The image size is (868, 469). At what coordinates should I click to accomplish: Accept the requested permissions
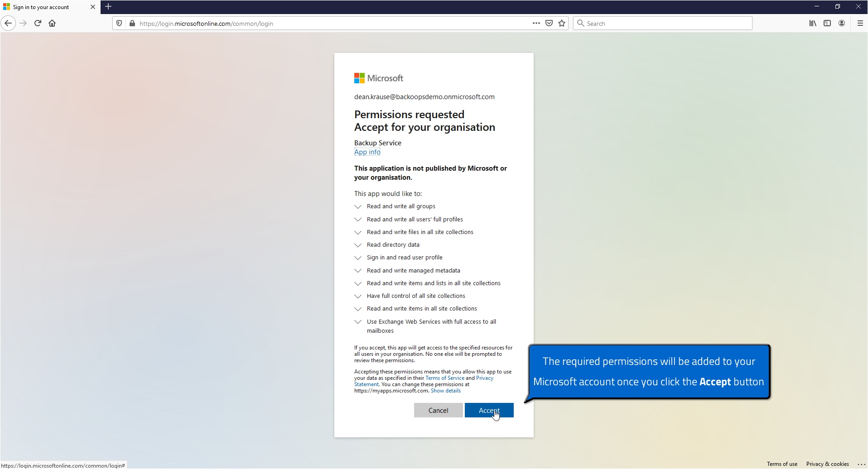(x=489, y=410)
